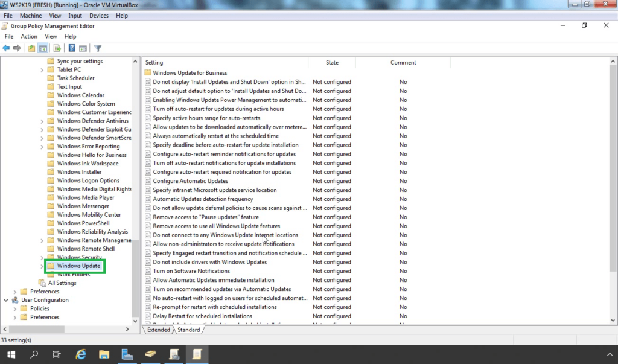Click the Export List toolbar icon
This screenshot has height=364, width=618.
point(57,48)
